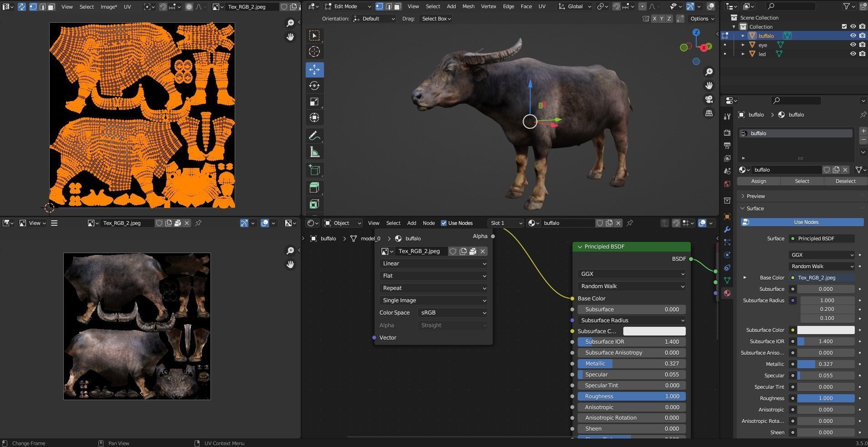
Task: Pin the image in lower image editor
Action: pyautogui.click(x=198, y=223)
